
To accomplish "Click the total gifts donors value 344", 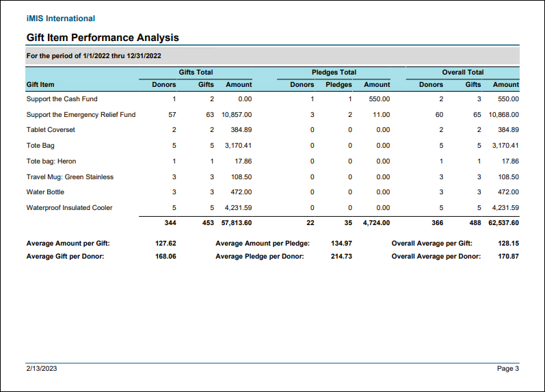I will pos(170,223).
